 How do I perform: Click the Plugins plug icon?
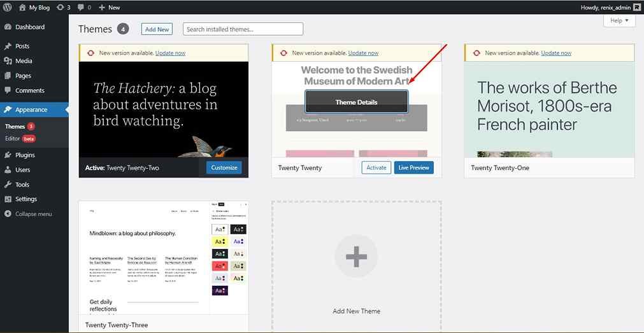(x=8, y=155)
